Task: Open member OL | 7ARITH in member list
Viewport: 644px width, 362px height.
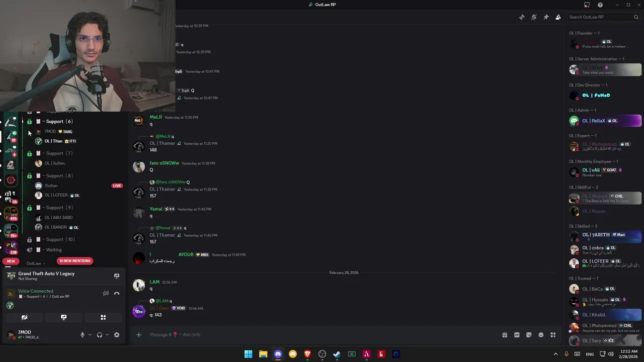Action: pos(604,235)
